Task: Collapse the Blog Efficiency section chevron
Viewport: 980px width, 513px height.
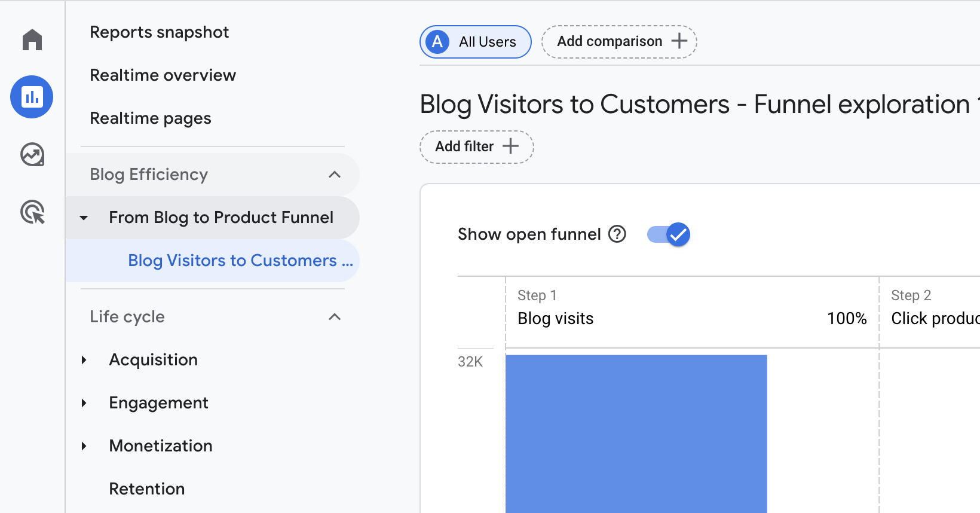Action: pyautogui.click(x=335, y=175)
